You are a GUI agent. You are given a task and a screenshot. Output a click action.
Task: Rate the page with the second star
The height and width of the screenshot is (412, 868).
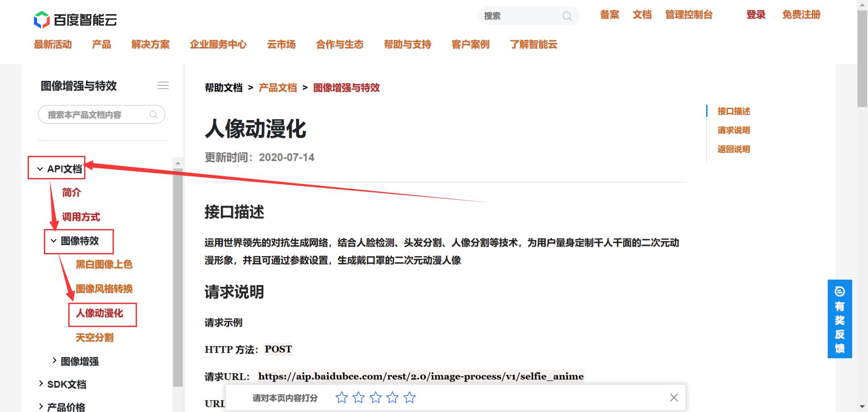point(359,398)
